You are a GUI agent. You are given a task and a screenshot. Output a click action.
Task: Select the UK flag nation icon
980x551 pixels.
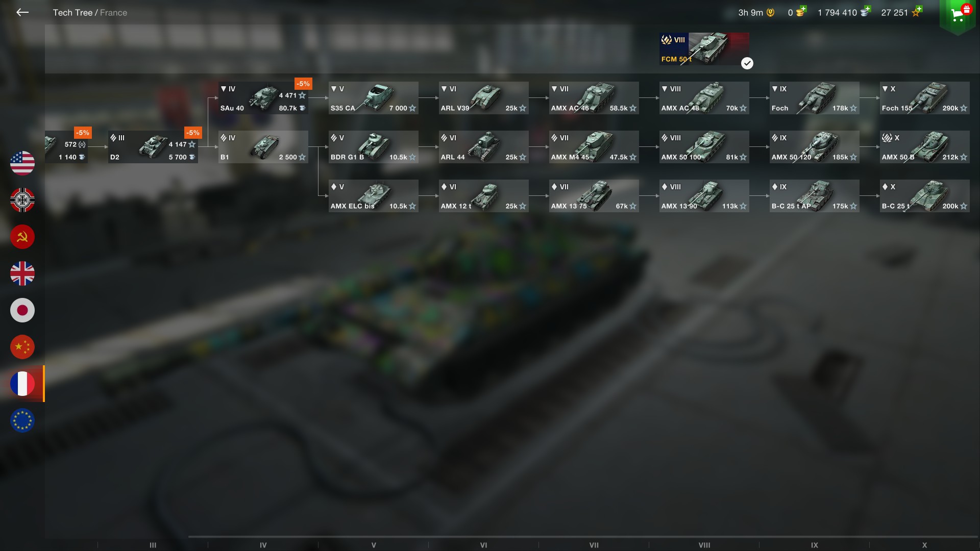click(22, 273)
